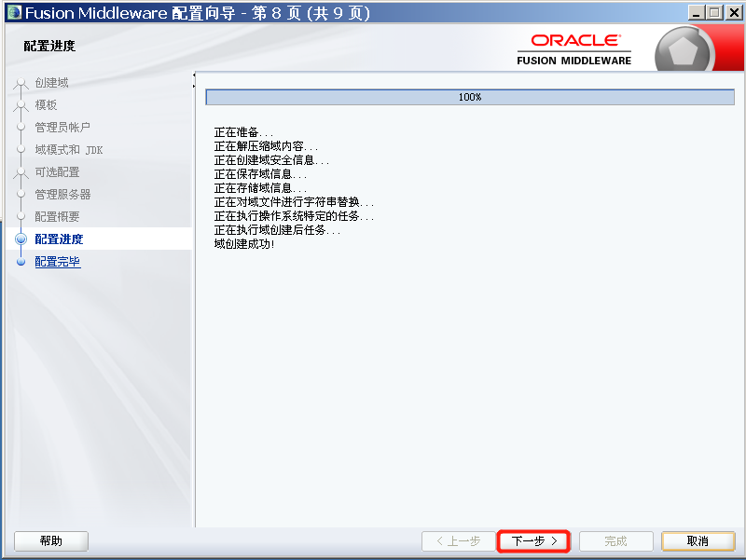Click the grey pentagon sphere emblem
746x560 pixels.
pos(684,51)
